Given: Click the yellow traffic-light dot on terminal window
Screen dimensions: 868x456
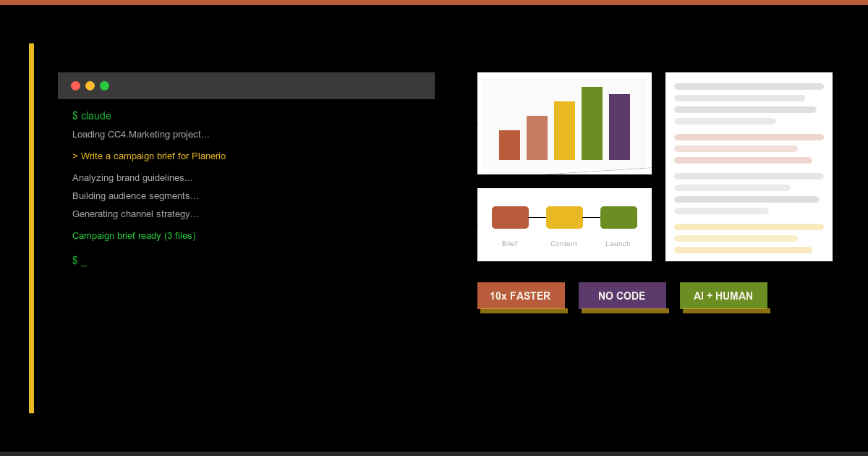Looking at the screenshot, I should tap(90, 85).
